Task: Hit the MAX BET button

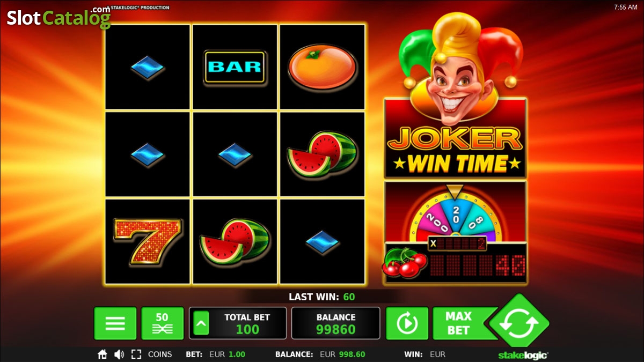Action: tap(458, 323)
